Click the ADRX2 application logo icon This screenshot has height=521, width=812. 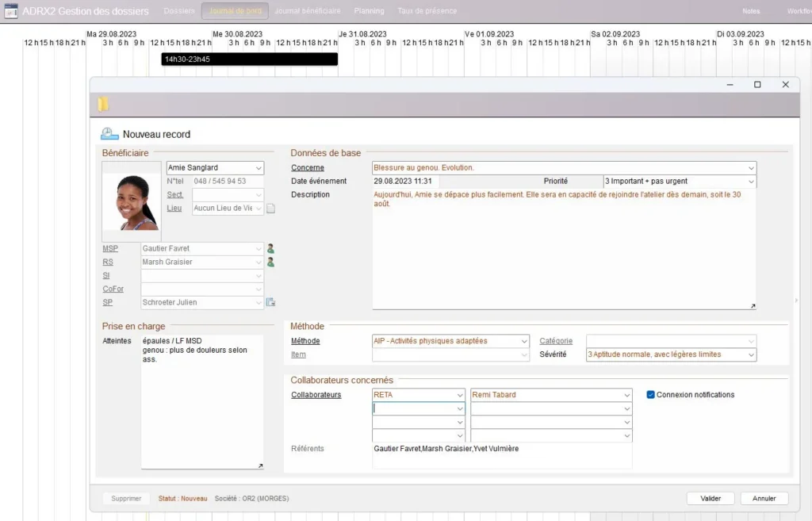coord(11,11)
